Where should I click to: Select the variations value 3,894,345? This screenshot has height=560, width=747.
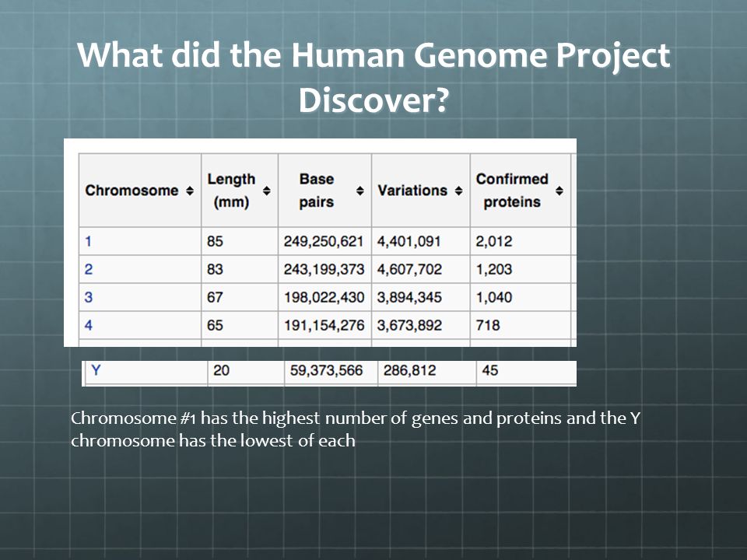[x=410, y=298]
